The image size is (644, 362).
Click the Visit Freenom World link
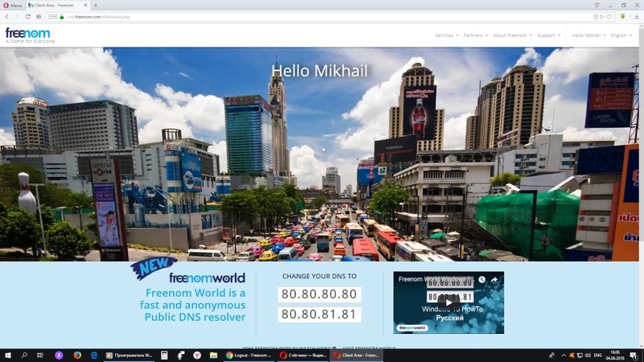pos(369,348)
